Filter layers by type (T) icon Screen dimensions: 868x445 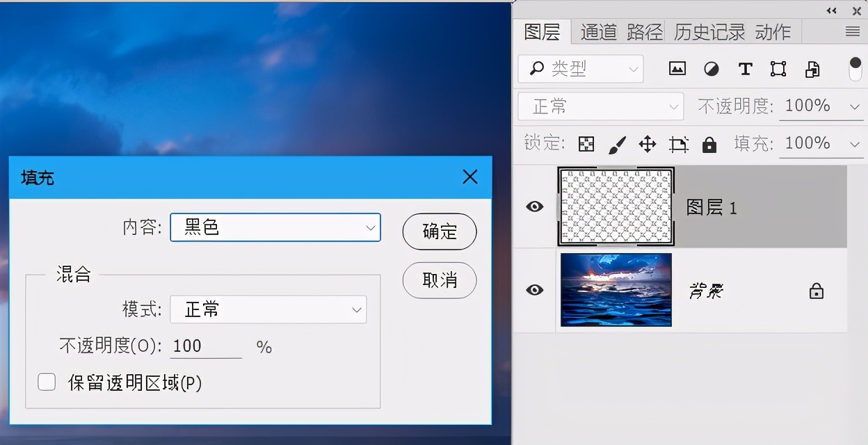pos(745,69)
